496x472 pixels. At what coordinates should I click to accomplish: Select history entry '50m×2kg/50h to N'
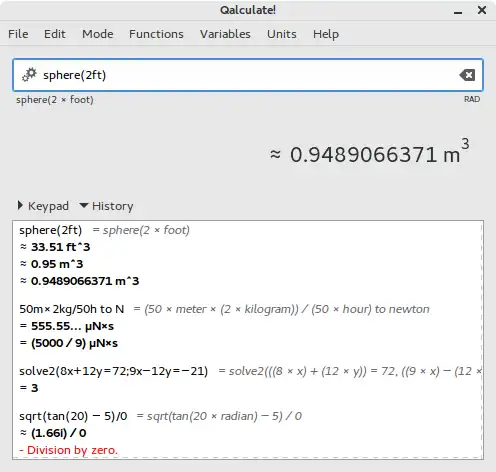[x=72, y=309]
